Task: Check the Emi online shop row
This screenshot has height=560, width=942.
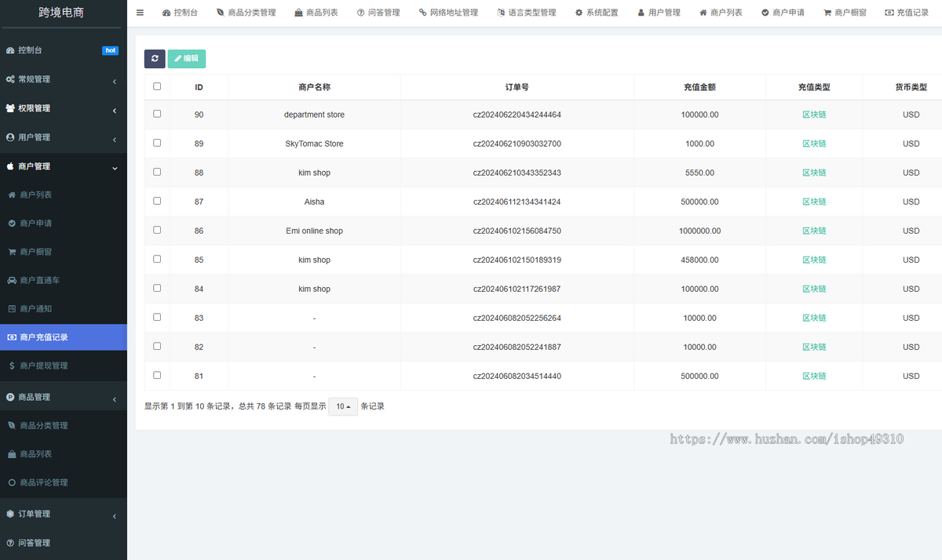Action: 157,230
